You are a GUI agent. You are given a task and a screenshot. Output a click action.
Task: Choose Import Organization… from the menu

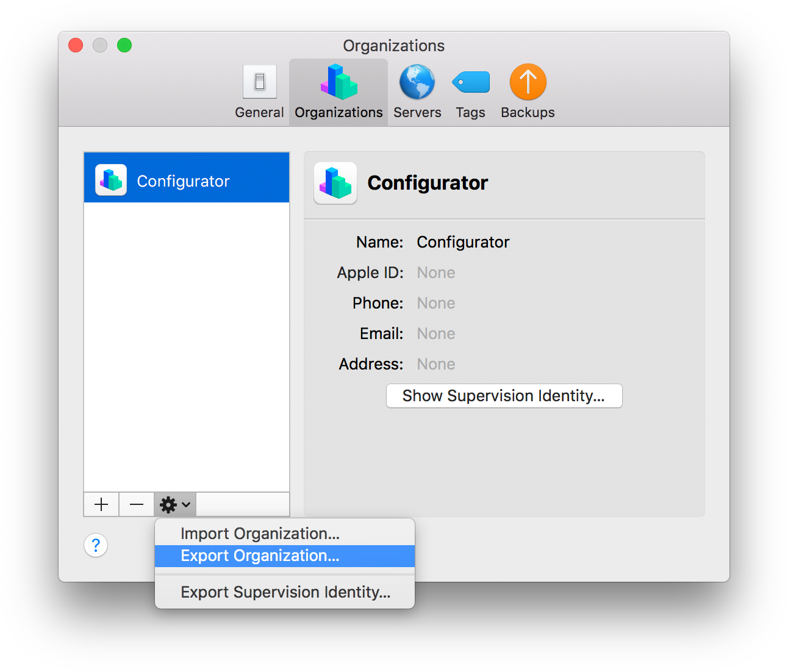pos(285,534)
